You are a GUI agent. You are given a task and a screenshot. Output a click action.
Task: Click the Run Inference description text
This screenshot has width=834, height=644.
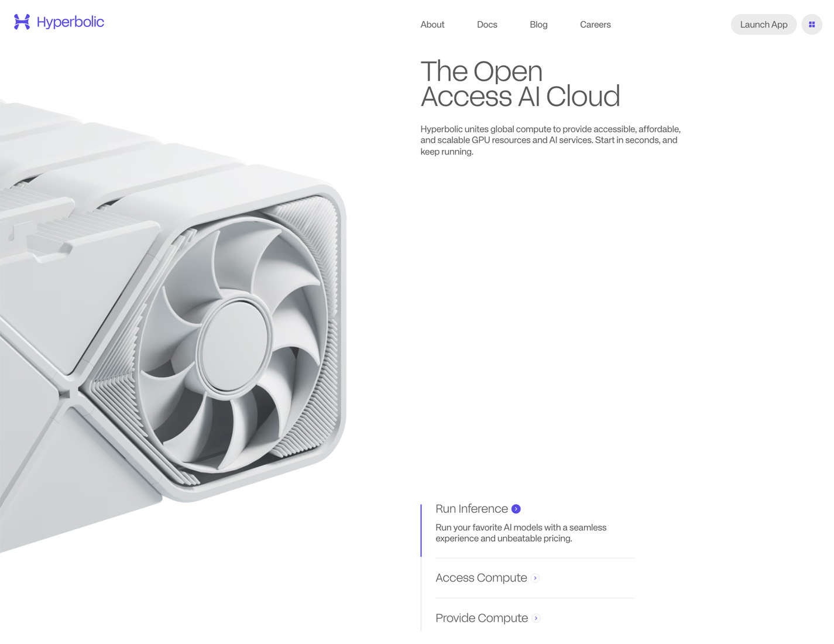point(521,533)
